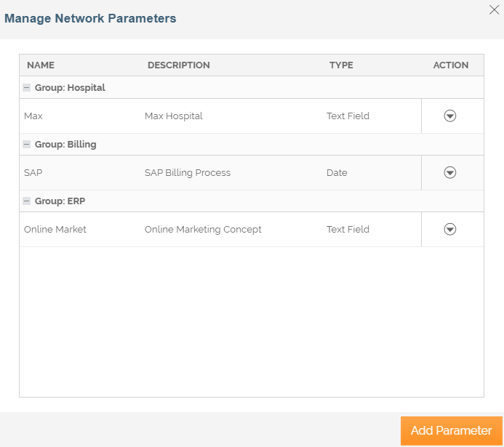The width and height of the screenshot is (504, 447).
Task: Open action menu for SAP parameter
Action: [x=449, y=172]
